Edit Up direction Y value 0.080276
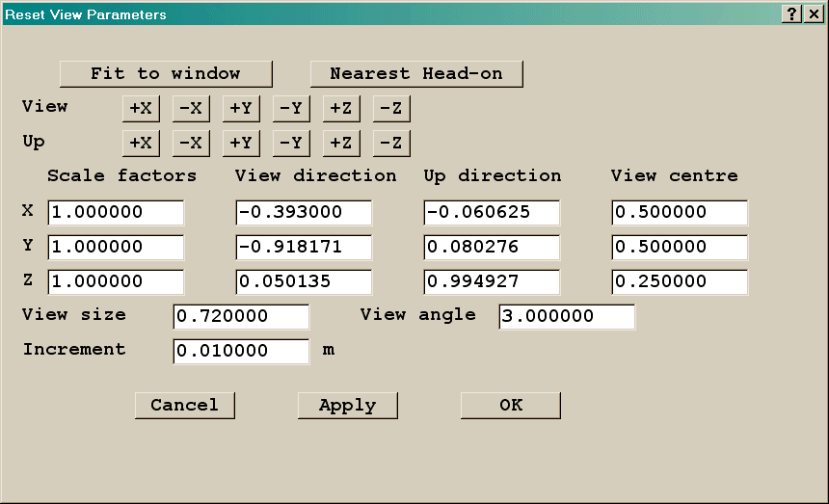829x504 pixels. coord(492,248)
